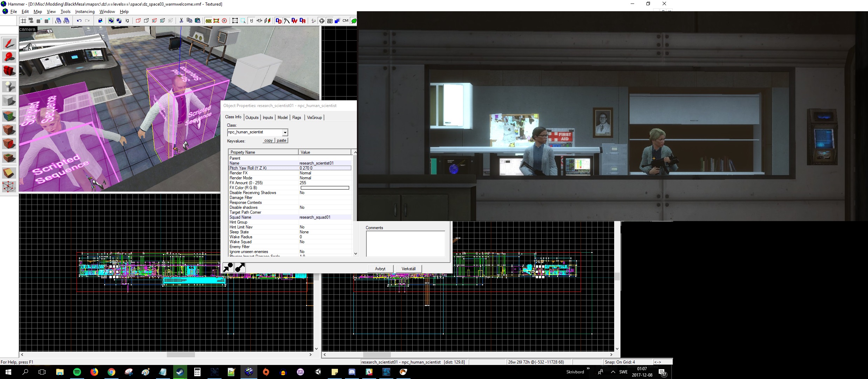Select the Apply Decals tool
This screenshot has width=868, height=379.
click(9, 144)
